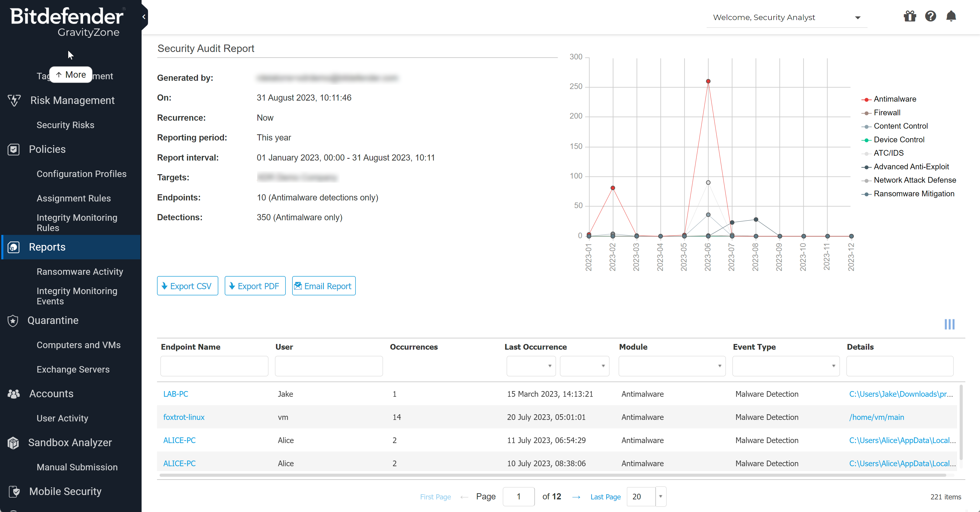Open the column chooser bars icon
Viewport: 980px width, 512px height.
(950, 324)
